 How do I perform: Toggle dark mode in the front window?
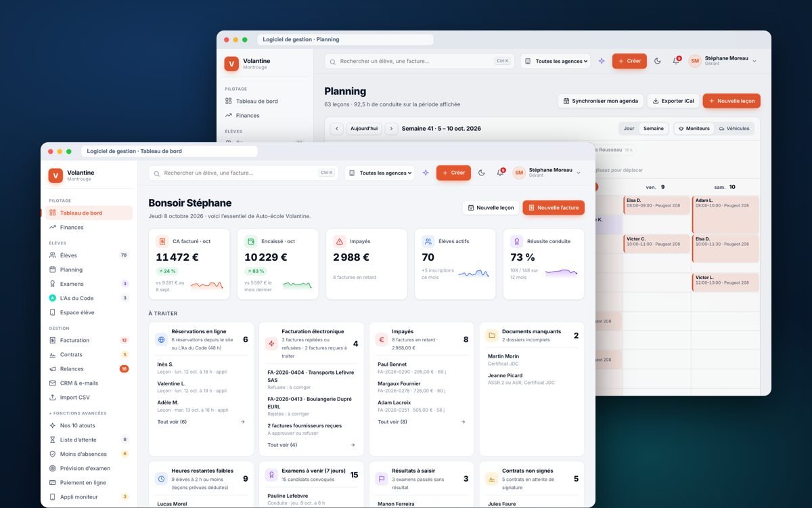click(482, 173)
